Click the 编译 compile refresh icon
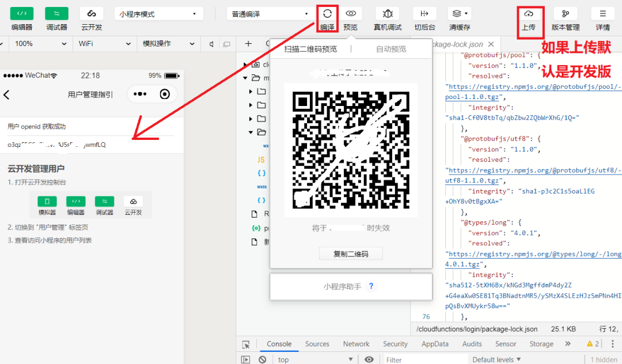The height and width of the screenshot is (364, 622). [327, 13]
